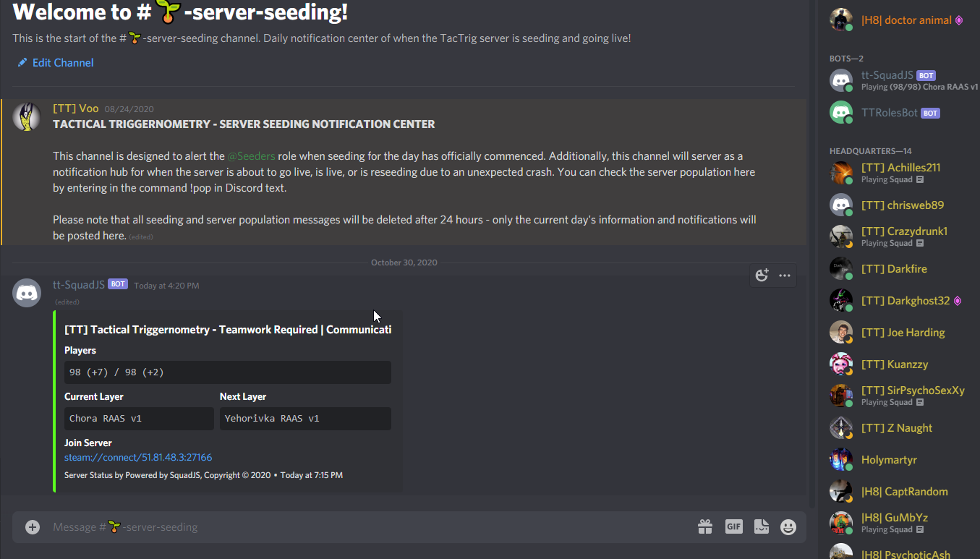The image size is (980, 559).
Task: Click Next Layer value Yehorivka RAAS v1
Action: pyautogui.click(x=305, y=419)
